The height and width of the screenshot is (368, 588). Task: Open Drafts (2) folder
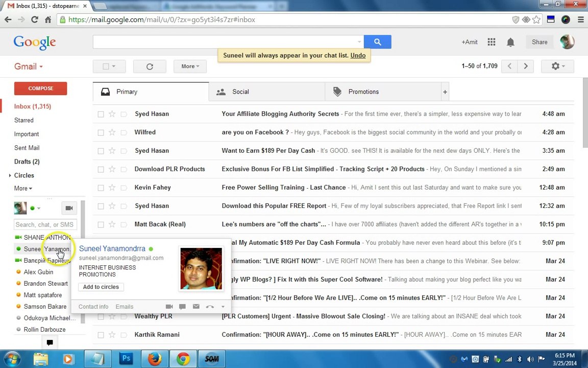pyautogui.click(x=27, y=162)
